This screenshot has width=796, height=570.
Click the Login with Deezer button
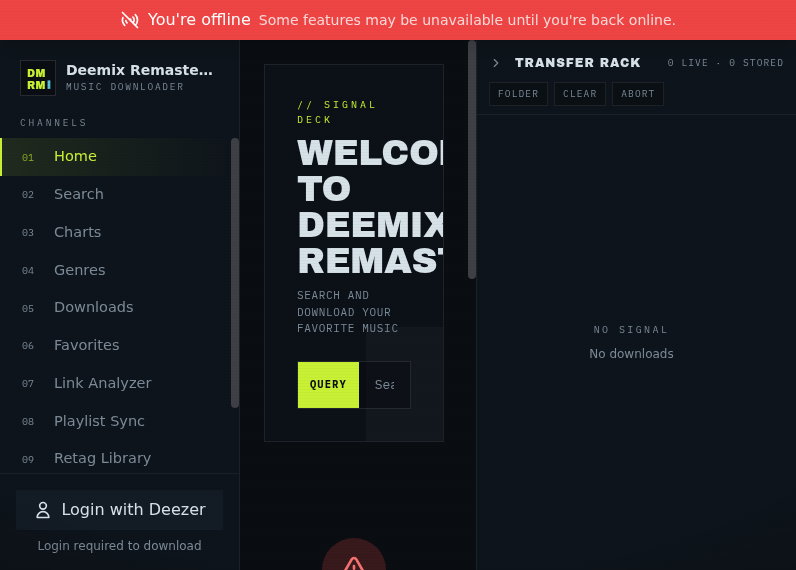(x=120, y=510)
